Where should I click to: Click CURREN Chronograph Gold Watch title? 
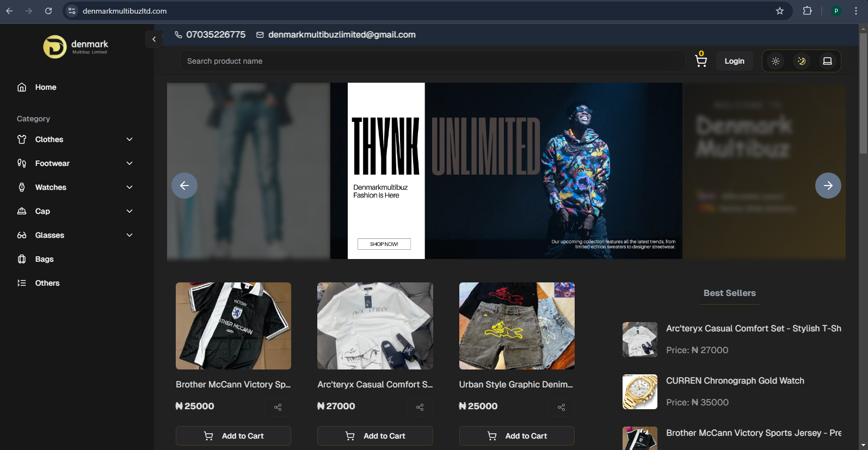735,380
